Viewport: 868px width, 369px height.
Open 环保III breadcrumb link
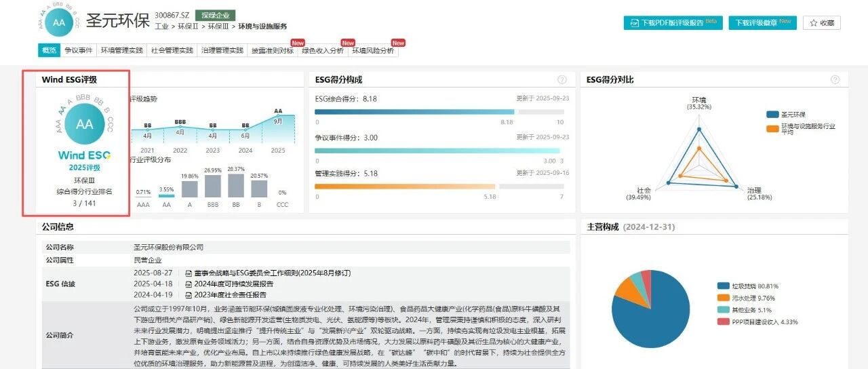pos(218,26)
